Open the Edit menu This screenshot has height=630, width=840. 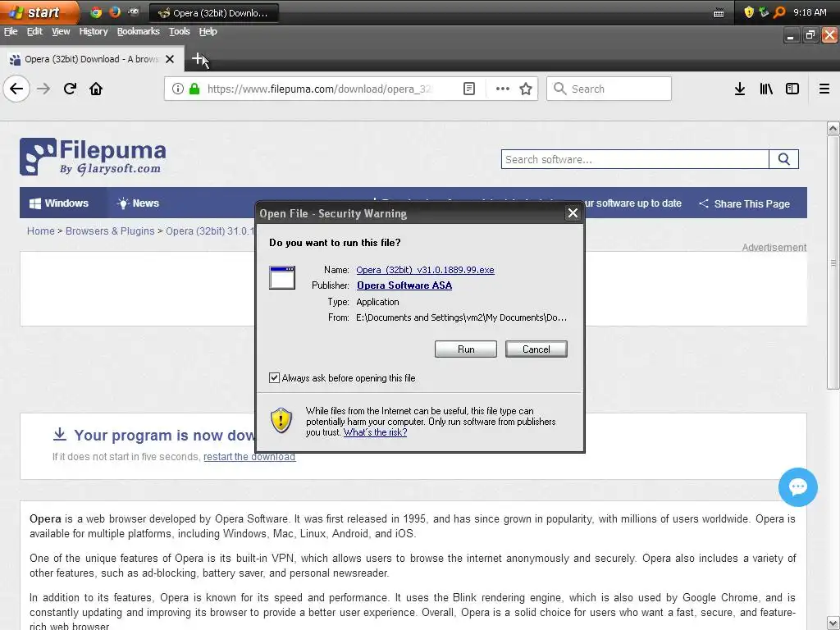click(34, 32)
